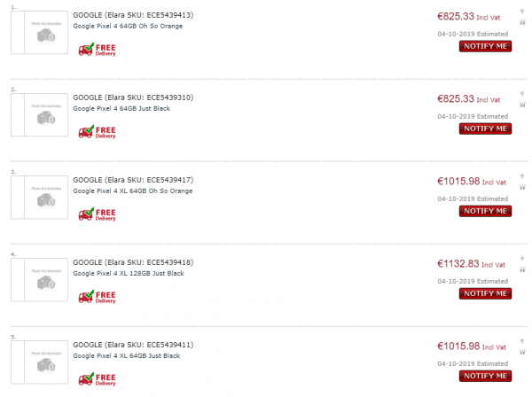Click up arrow icon beside third product price
532x397 pixels.
[522, 176]
